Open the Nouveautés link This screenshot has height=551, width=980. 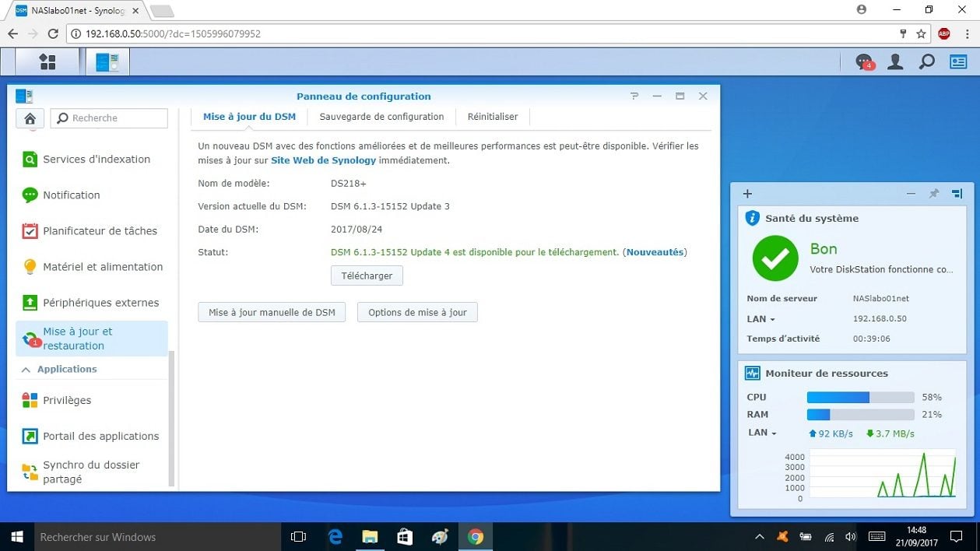pyautogui.click(x=655, y=252)
